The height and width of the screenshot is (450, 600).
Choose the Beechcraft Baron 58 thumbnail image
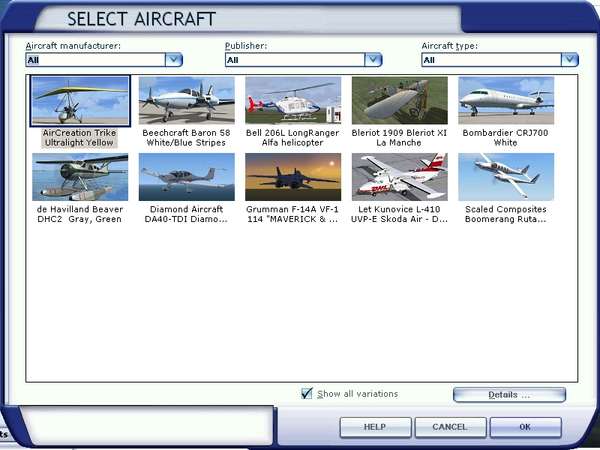click(186, 101)
